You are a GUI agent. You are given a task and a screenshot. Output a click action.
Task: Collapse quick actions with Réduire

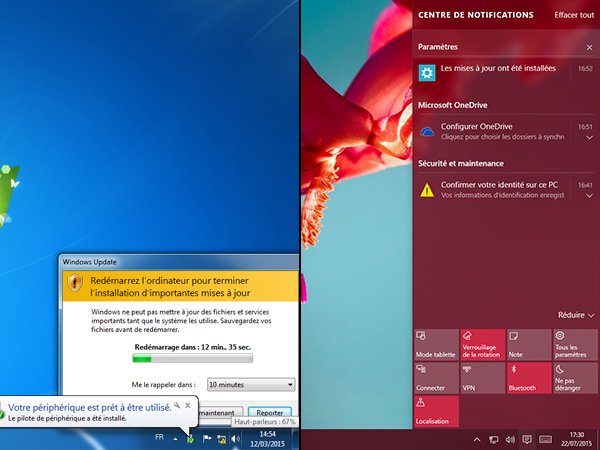pyautogui.click(x=576, y=315)
